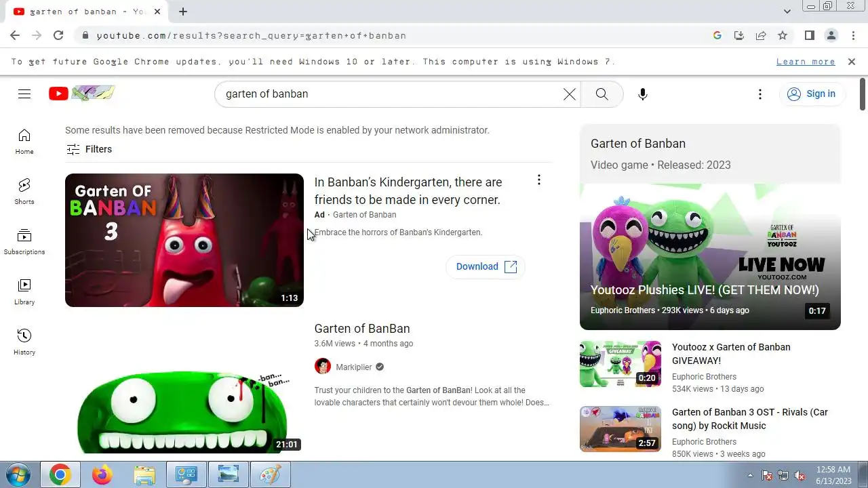Reload the page
This screenshot has width=868, height=488.
[x=58, y=35]
